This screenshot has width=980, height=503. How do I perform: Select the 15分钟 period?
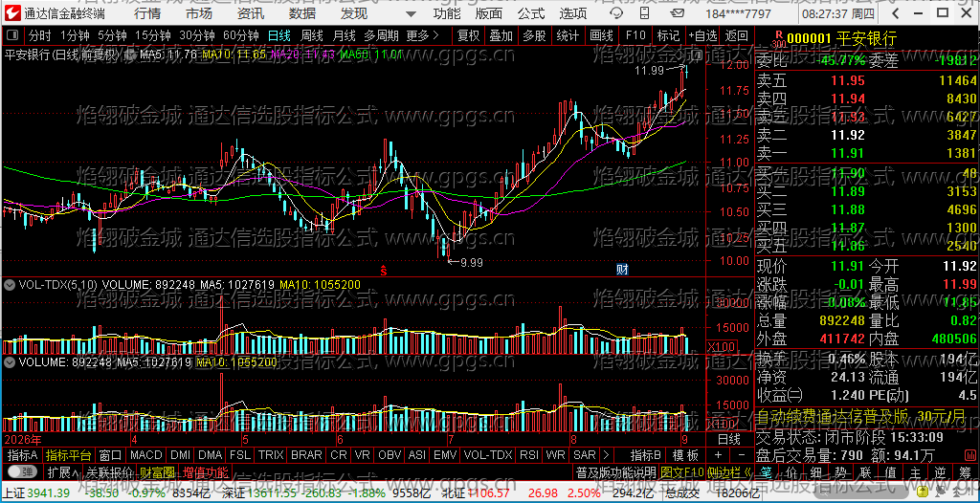click(x=153, y=35)
